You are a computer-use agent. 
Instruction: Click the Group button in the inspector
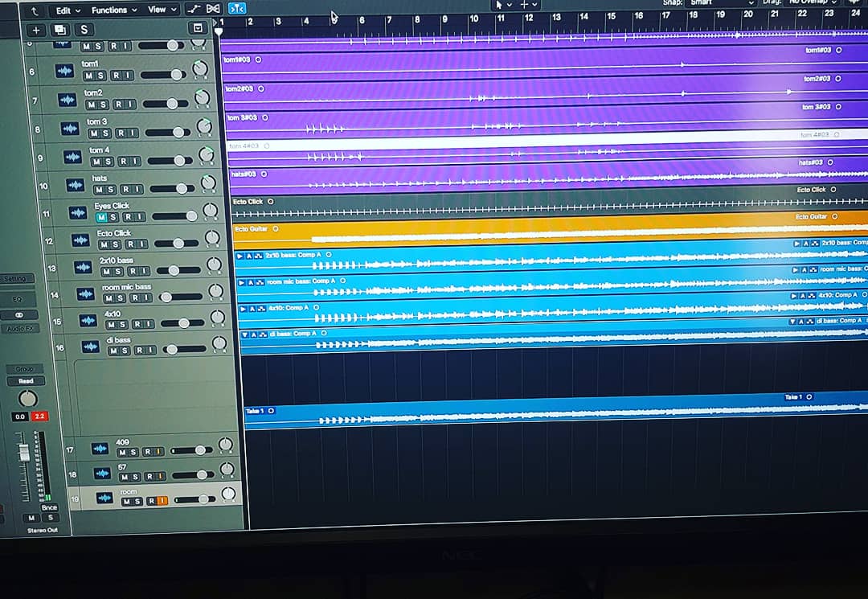24,369
